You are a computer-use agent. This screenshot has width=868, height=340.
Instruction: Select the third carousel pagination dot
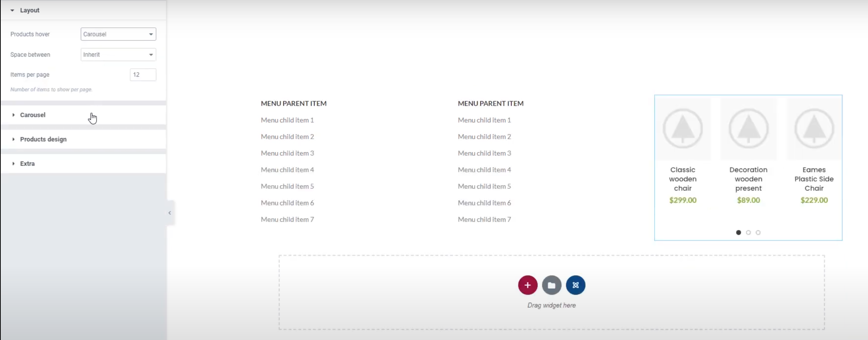pos(758,233)
